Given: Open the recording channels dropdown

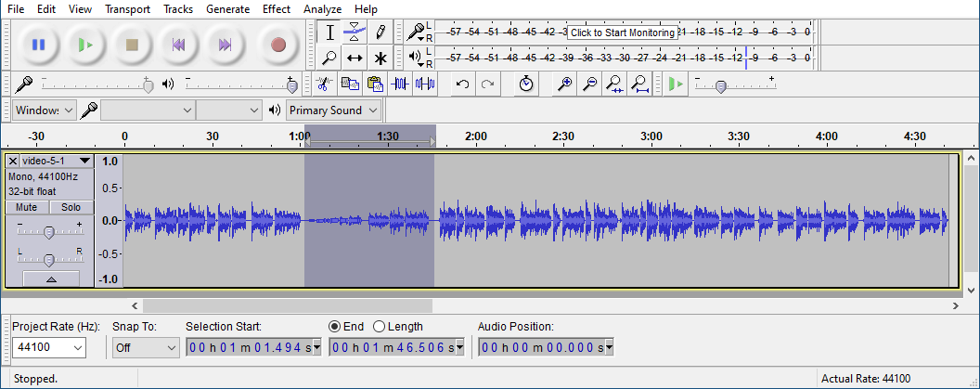Looking at the screenshot, I should tap(228, 110).
